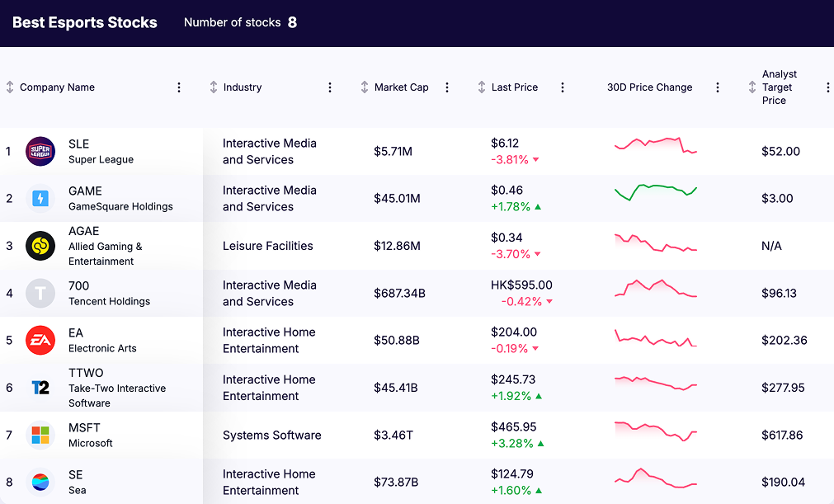Click the Allied Gaming & Entertainment logo

(x=40, y=245)
